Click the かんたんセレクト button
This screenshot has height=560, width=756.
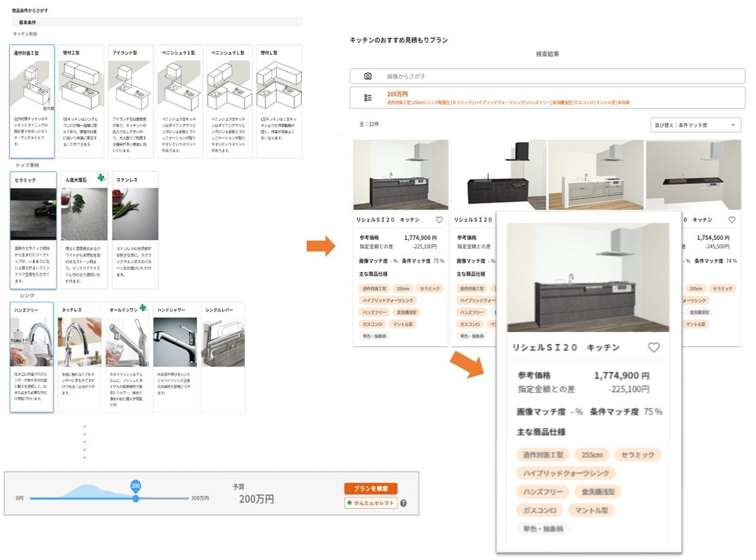(x=371, y=503)
